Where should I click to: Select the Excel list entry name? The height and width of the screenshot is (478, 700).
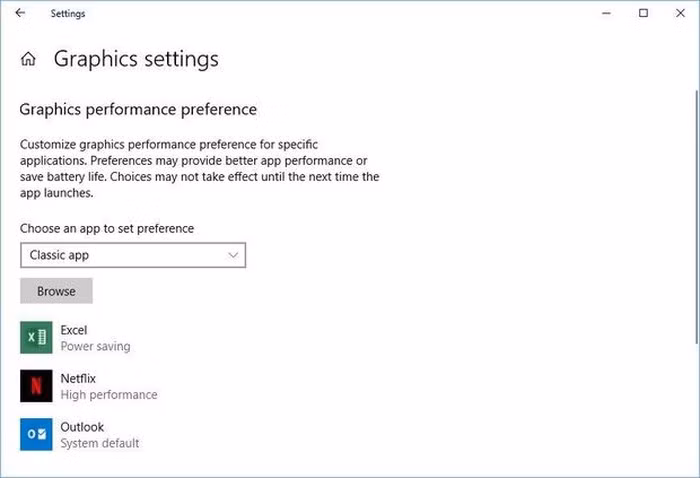click(74, 330)
